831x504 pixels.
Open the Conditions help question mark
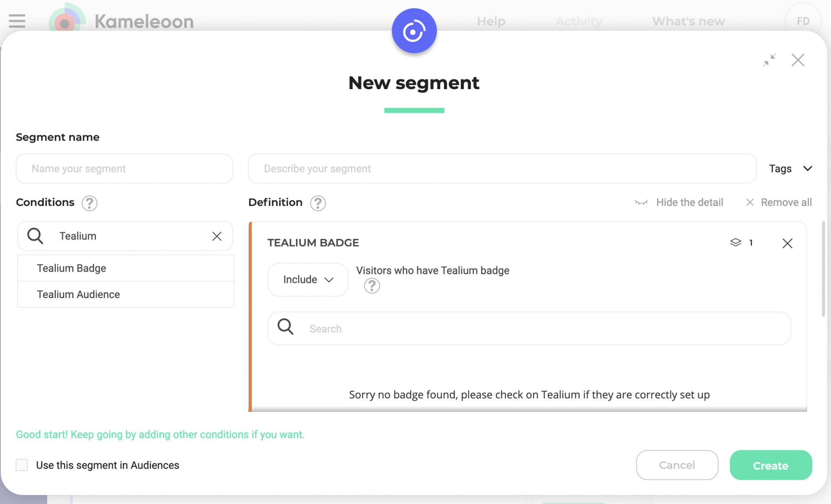[89, 203]
